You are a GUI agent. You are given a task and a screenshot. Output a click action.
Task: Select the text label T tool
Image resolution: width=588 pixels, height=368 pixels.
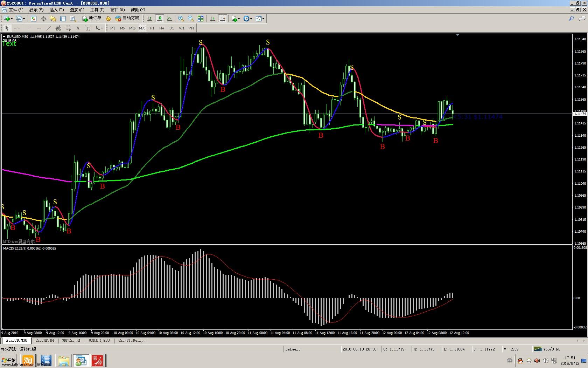[x=87, y=28]
